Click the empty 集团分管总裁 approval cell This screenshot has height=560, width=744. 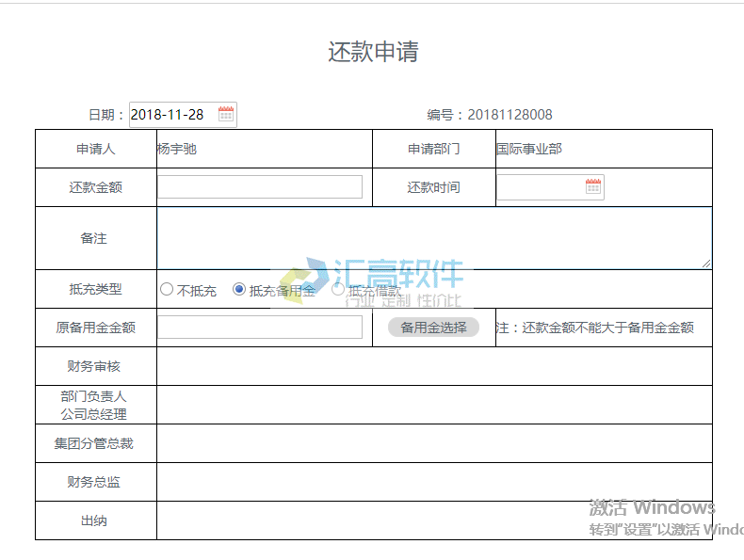click(433, 443)
